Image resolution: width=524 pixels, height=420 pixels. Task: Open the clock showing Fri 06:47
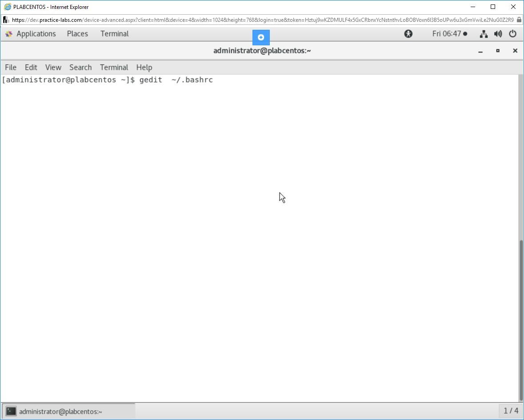click(449, 34)
